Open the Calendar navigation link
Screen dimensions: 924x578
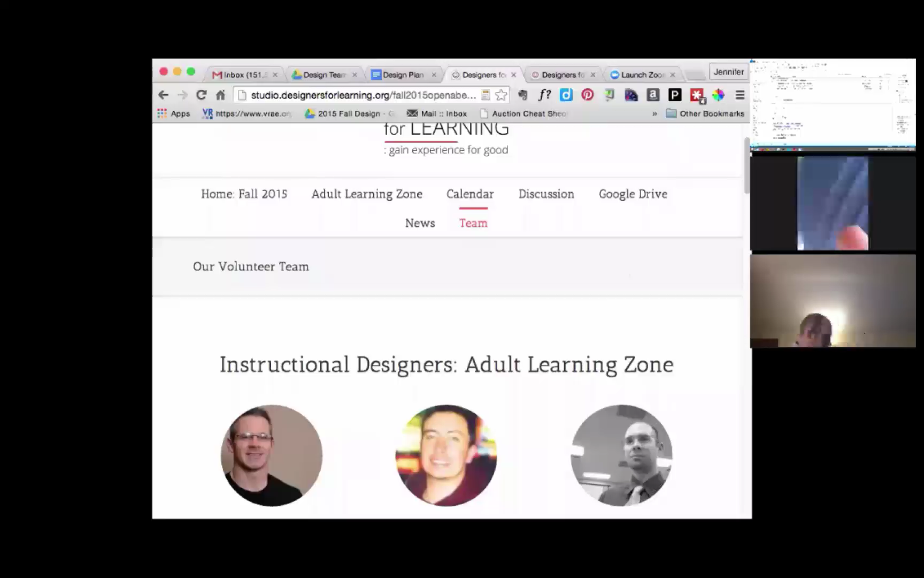[x=470, y=194]
